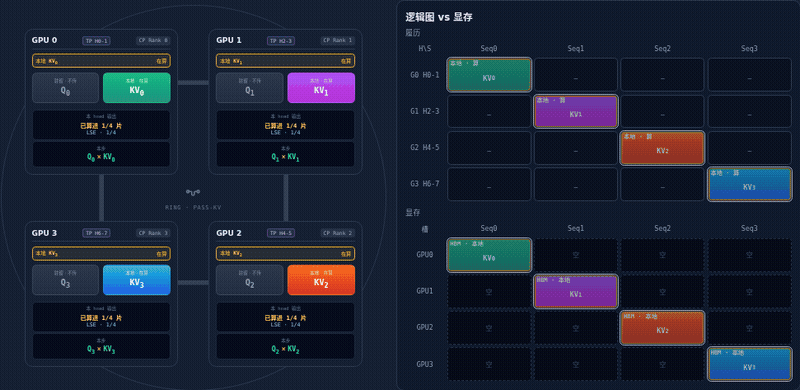
Task: Click the Q₀ × KV₀ step panel
Action: pos(101,154)
